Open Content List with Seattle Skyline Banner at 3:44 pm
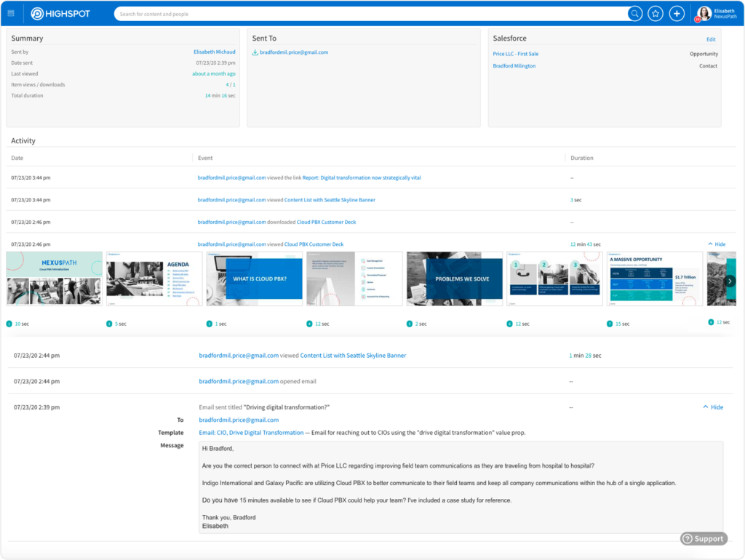The width and height of the screenshot is (745, 560). (330, 200)
